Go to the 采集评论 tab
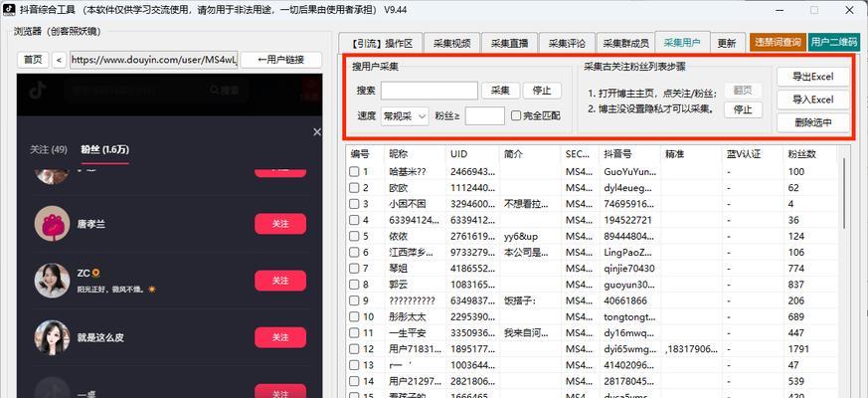This screenshot has height=398, width=868. pos(567,43)
